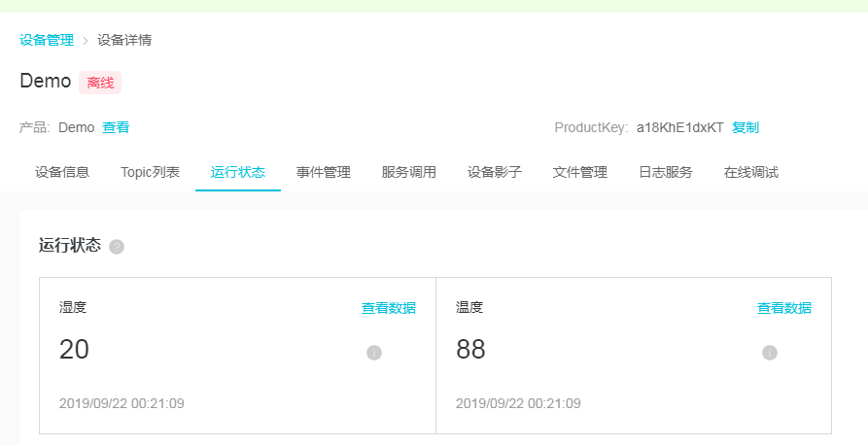
Task: Copy the ProductKey with 复制 link
Action: point(746,127)
